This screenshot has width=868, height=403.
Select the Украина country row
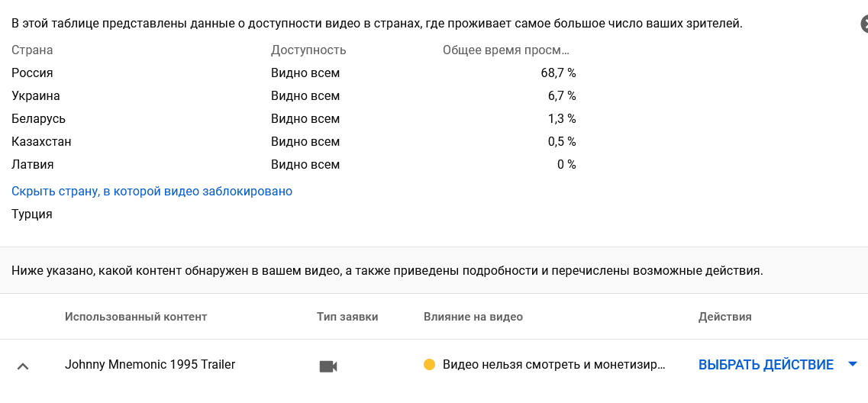click(x=35, y=96)
